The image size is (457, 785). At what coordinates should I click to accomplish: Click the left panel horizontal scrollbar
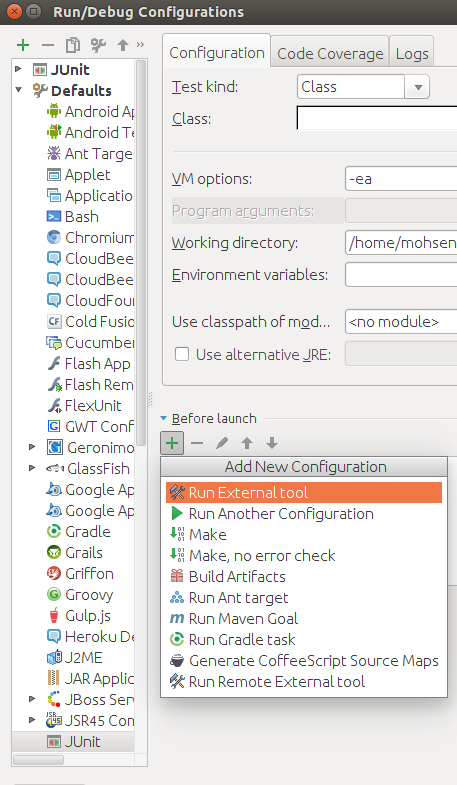[38, 759]
